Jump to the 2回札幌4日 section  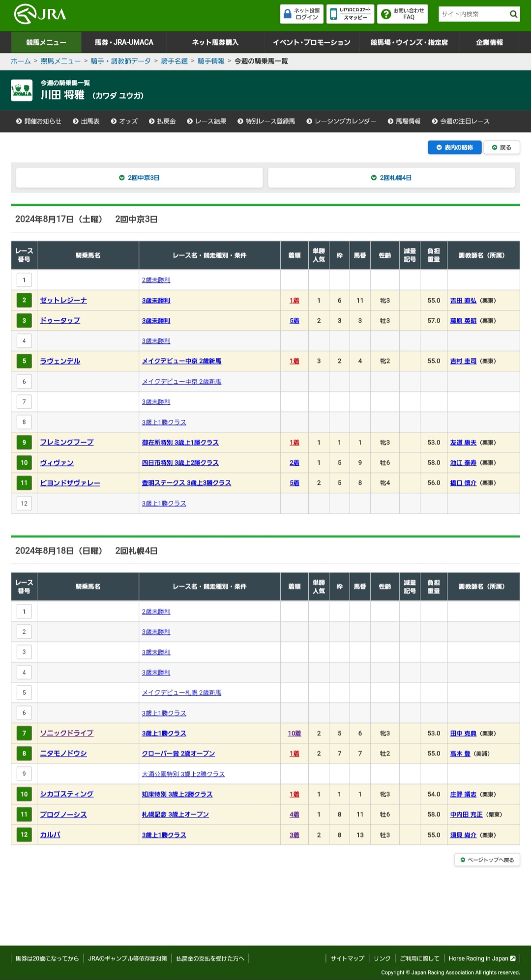coord(391,177)
